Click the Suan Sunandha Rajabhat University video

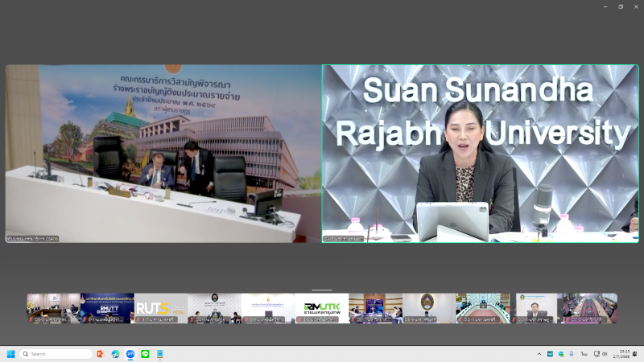click(x=481, y=154)
